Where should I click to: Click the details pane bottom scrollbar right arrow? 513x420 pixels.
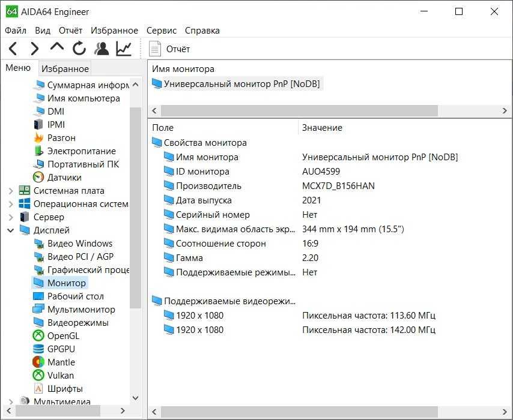point(505,412)
